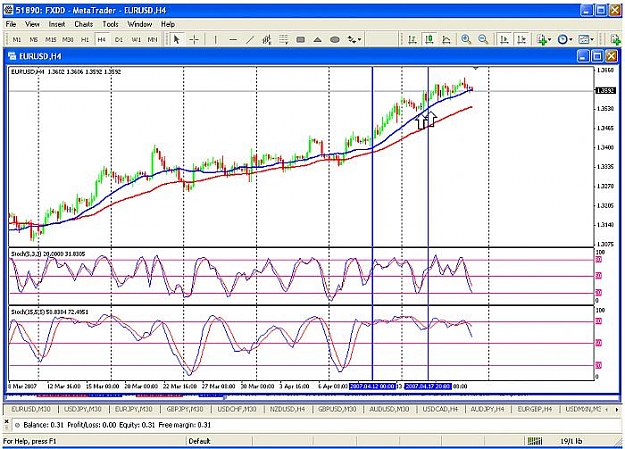Click the New Chart icon at toolbar end

[615, 39]
